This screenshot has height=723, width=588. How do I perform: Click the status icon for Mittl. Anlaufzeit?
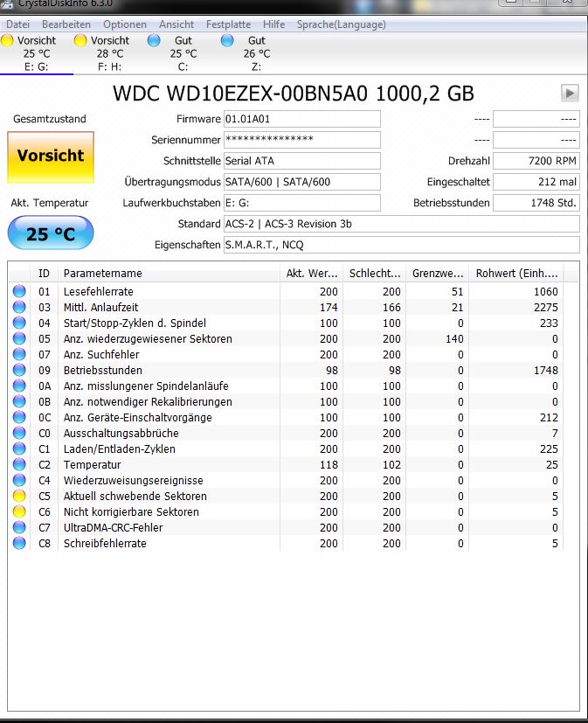[19, 307]
